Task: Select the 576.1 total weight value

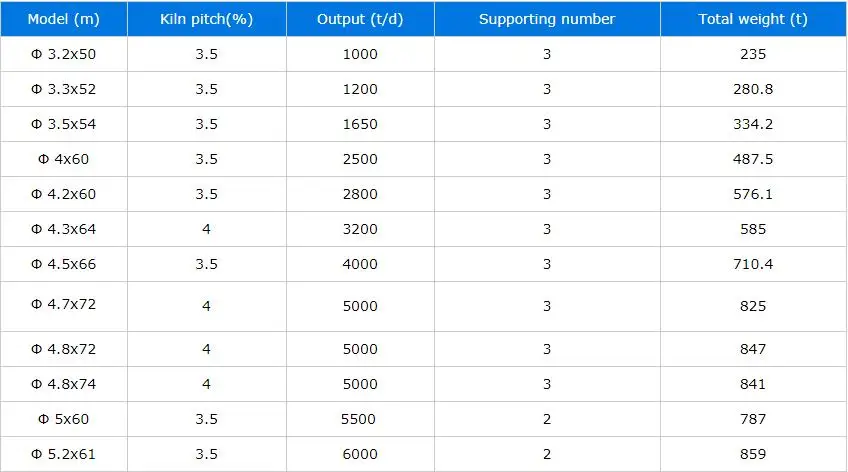Action: [x=754, y=194]
